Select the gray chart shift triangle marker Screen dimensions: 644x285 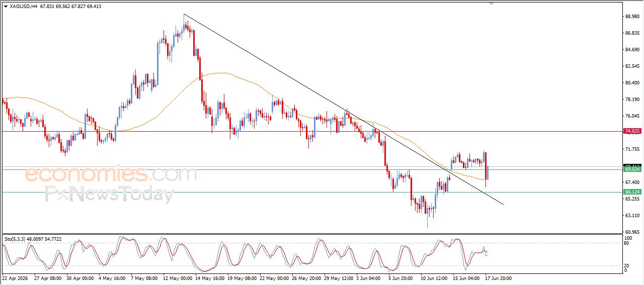coord(492,4)
